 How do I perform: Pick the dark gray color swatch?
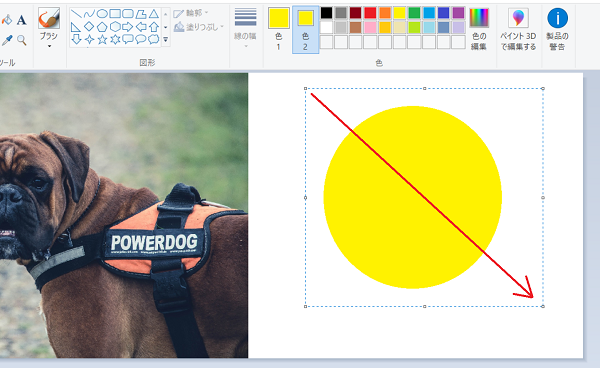341,13
